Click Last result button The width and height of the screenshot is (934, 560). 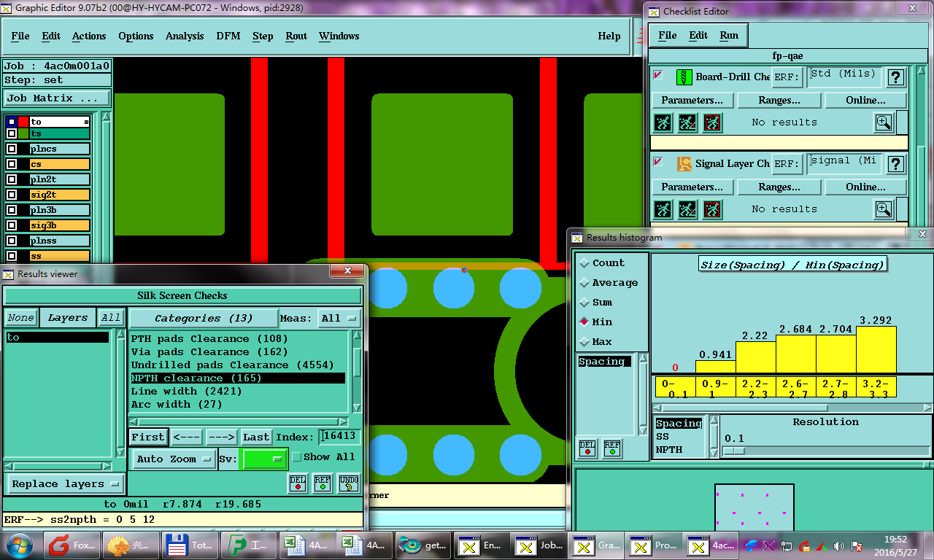256,437
